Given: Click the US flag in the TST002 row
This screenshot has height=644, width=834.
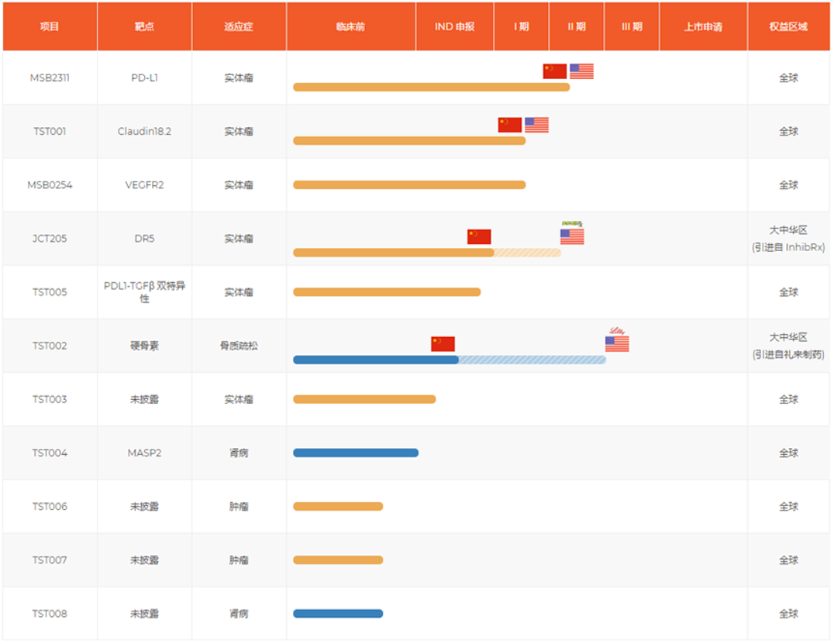Looking at the screenshot, I should tap(617, 343).
